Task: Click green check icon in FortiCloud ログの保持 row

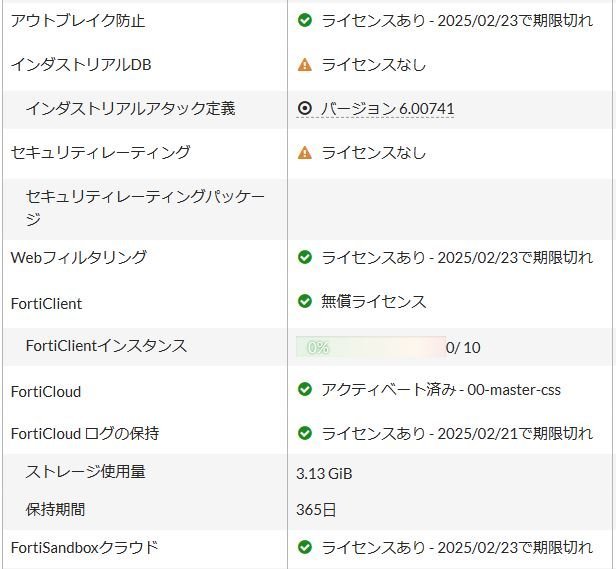Action: (305, 433)
